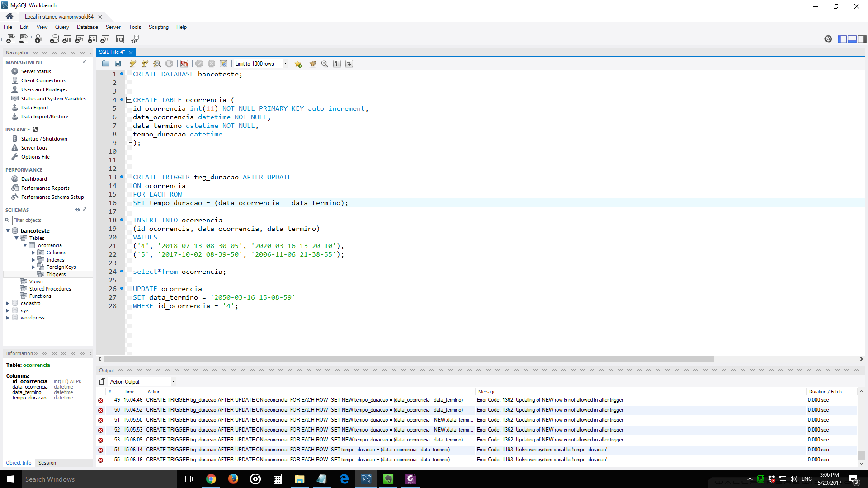Open the Query menu

click(x=62, y=27)
